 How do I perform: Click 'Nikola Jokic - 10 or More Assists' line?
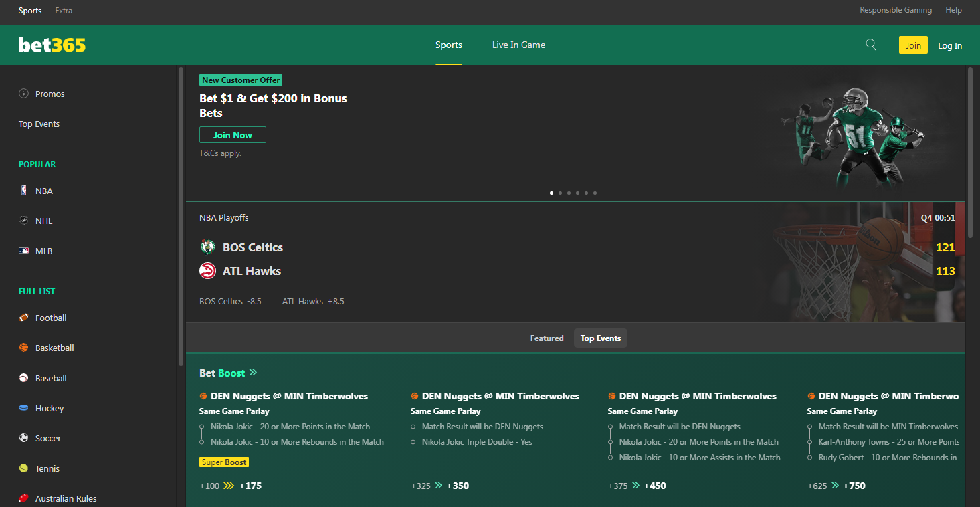700,458
